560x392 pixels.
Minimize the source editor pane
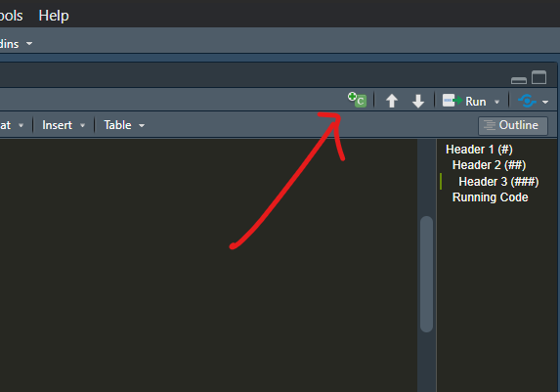click(x=519, y=80)
